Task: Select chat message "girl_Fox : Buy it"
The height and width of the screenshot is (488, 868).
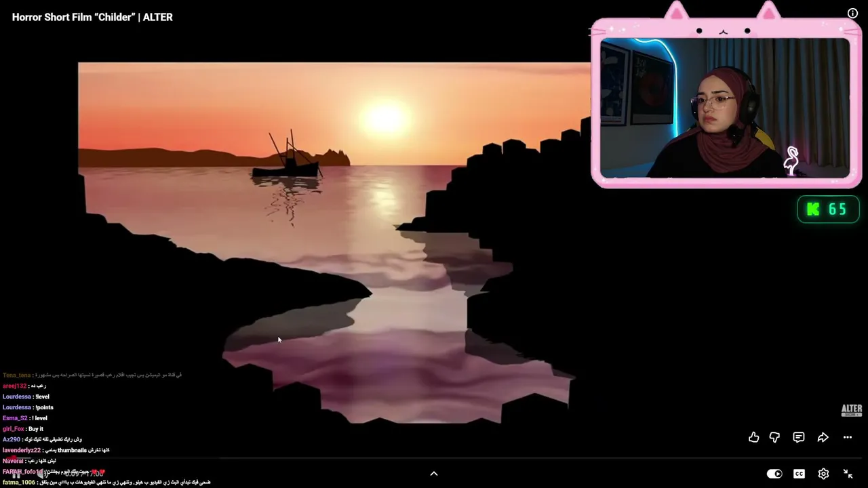Action: click(23, 429)
